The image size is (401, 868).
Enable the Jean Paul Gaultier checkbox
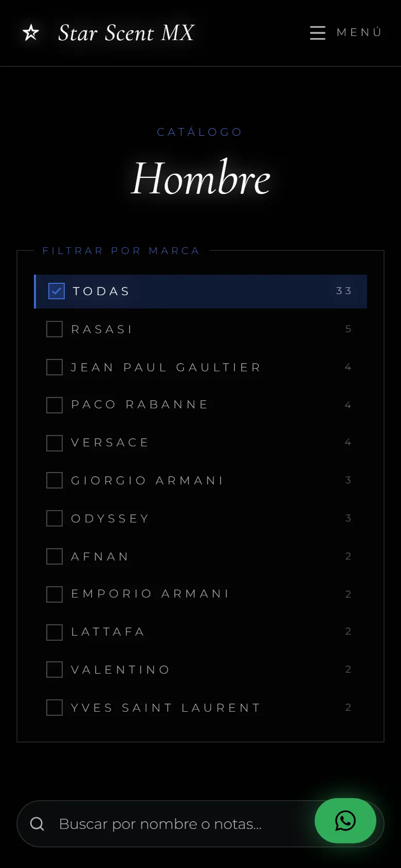click(54, 367)
